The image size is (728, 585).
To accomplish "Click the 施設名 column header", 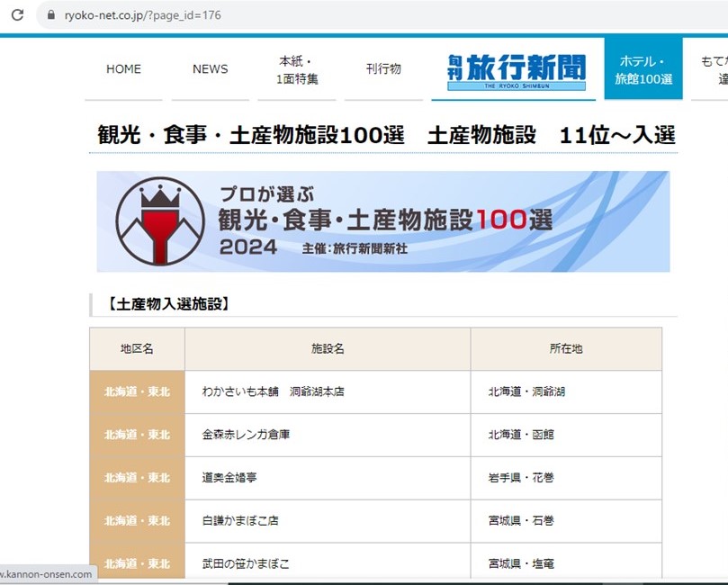I will click(328, 348).
